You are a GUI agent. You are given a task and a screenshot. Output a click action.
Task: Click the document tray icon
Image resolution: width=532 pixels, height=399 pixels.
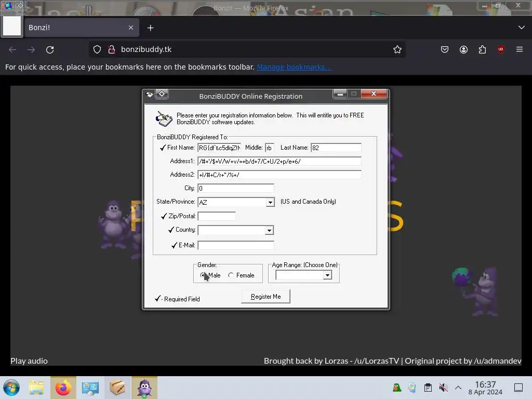click(x=412, y=388)
